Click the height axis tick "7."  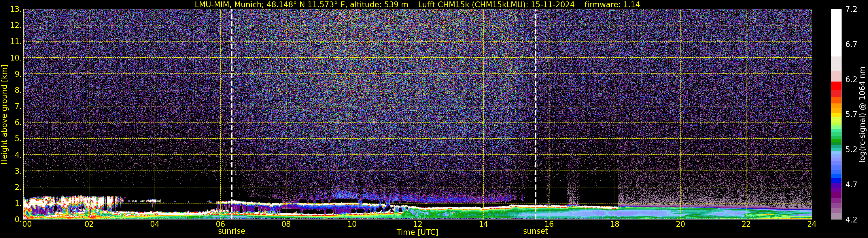18,107
